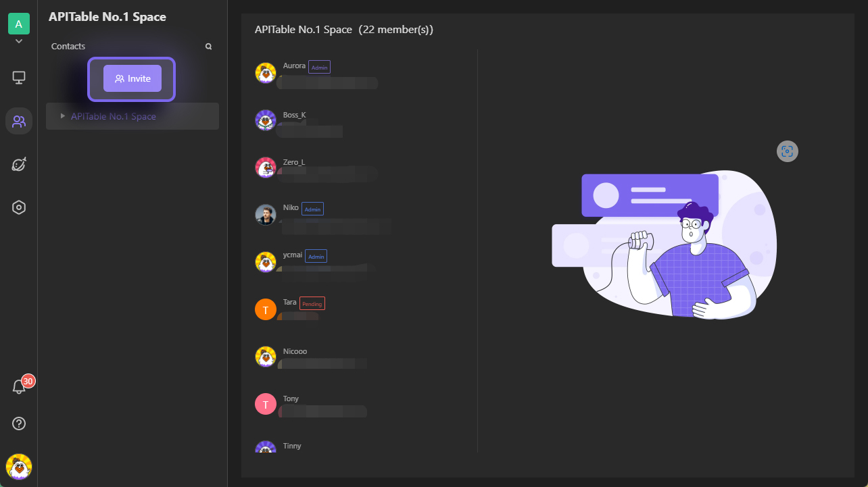Click member name Tara
Screen dimensions: 868x487
(290, 302)
